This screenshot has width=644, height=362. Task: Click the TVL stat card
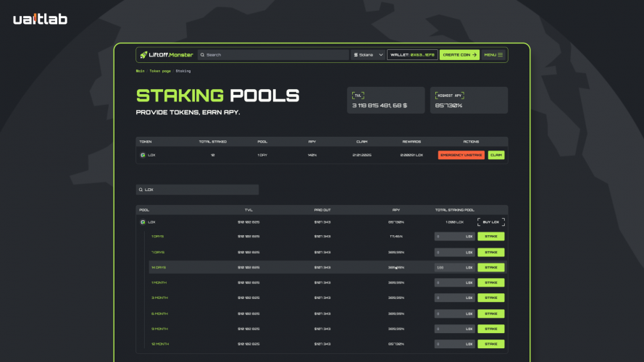pyautogui.click(x=385, y=100)
